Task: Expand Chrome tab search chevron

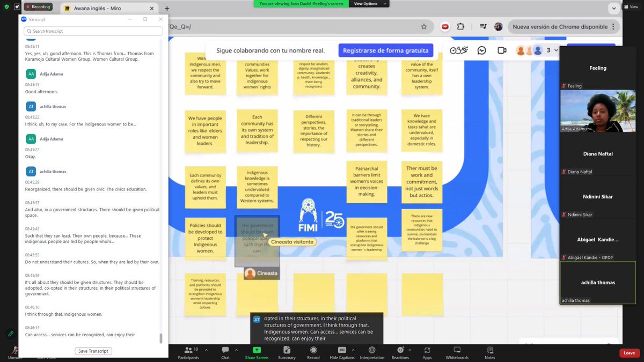Action: [x=614, y=9]
